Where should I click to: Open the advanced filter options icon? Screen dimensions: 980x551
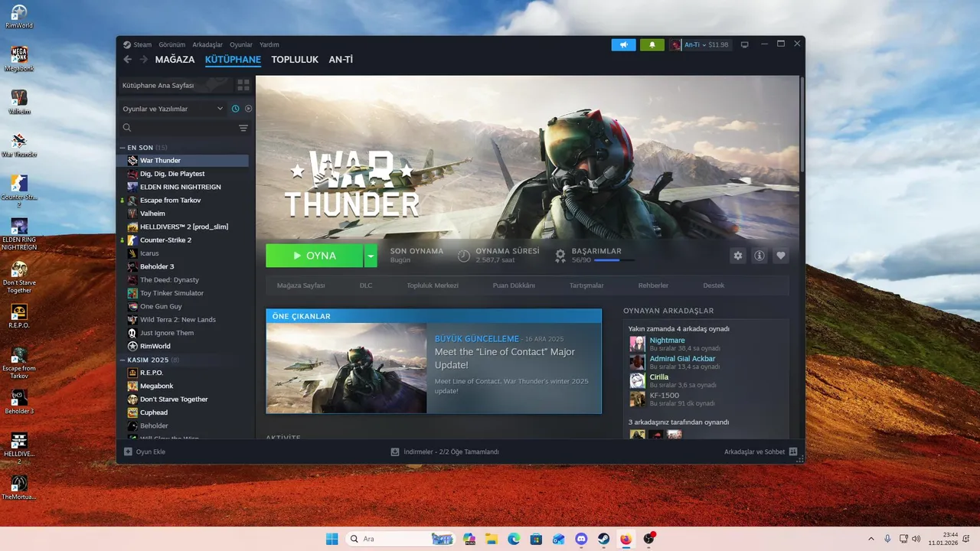[243, 128]
